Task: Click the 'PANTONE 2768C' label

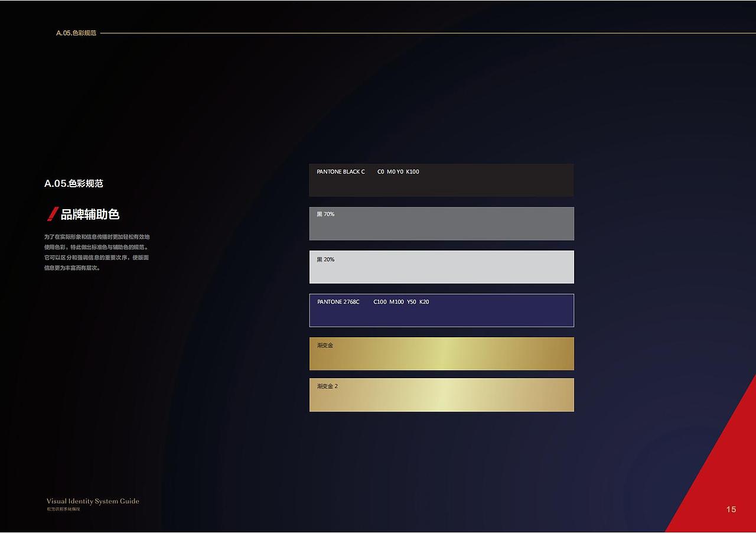Action: click(338, 302)
